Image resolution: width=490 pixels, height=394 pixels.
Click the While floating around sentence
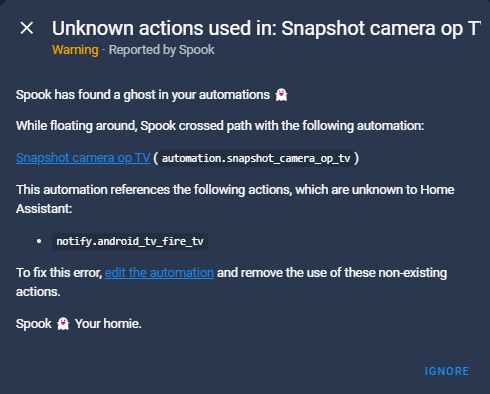pyautogui.click(x=220, y=126)
